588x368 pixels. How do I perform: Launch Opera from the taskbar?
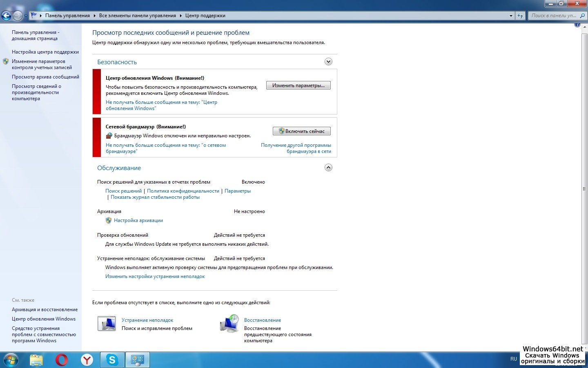coord(62,360)
